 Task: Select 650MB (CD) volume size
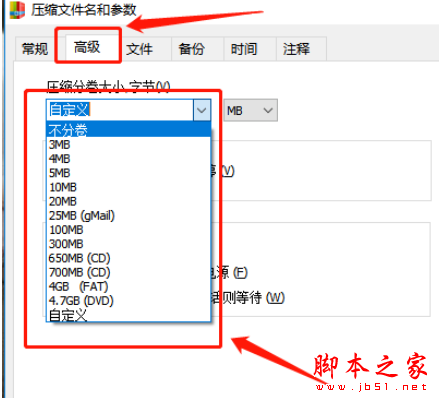tap(128, 258)
